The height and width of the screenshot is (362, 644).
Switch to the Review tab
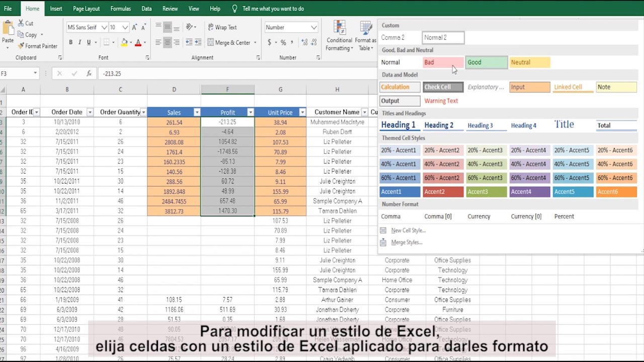pos(170,9)
